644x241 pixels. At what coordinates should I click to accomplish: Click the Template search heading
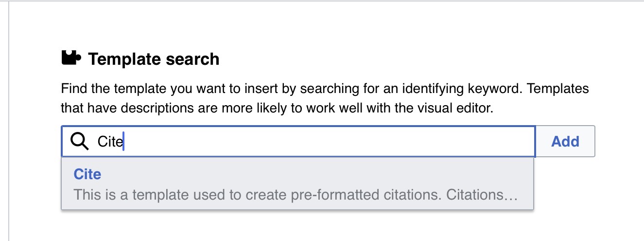point(154,59)
